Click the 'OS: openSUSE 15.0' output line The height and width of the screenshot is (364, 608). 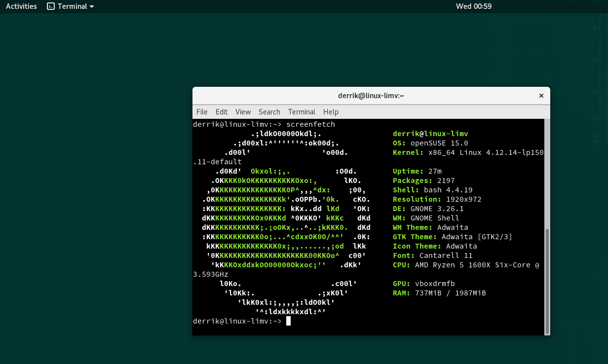pos(430,143)
